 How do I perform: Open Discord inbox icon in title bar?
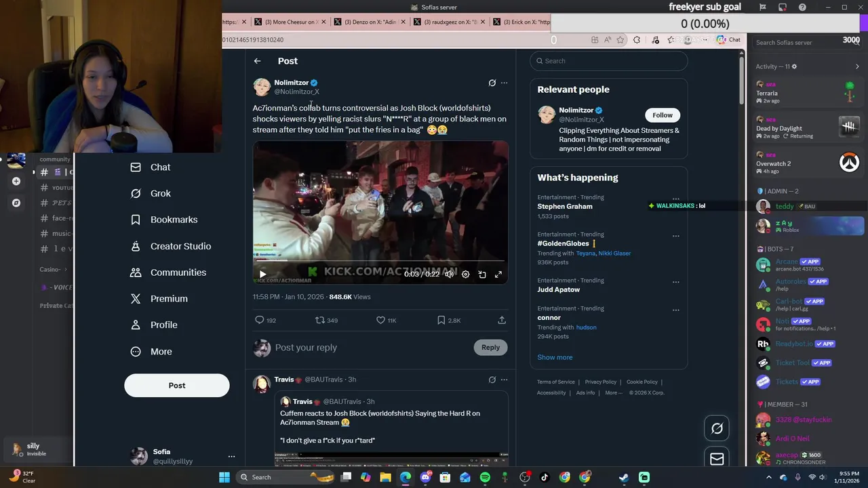coord(783,7)
